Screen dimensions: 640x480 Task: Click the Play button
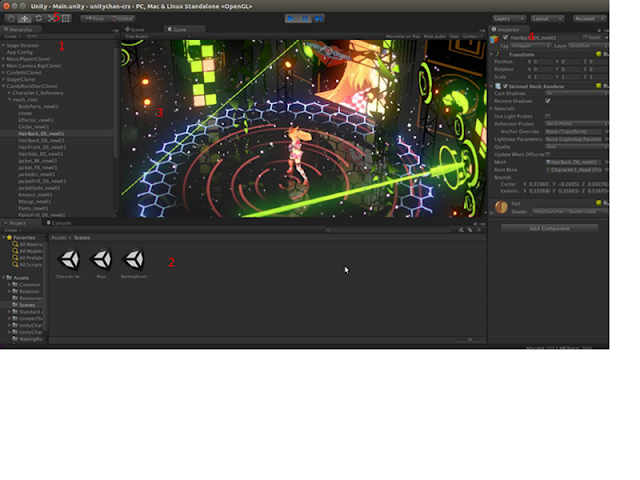[x=291, y=18]
